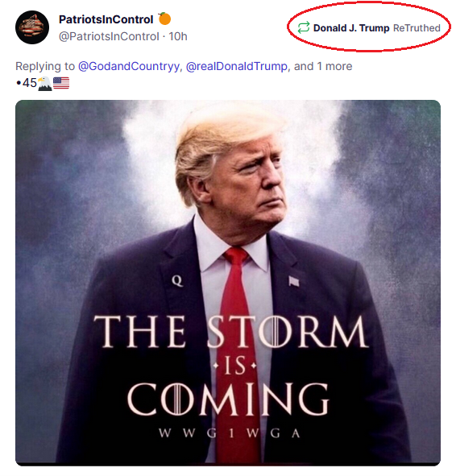
Task: Visit the @GodandCountryy mention
Action: coord(129,67)
